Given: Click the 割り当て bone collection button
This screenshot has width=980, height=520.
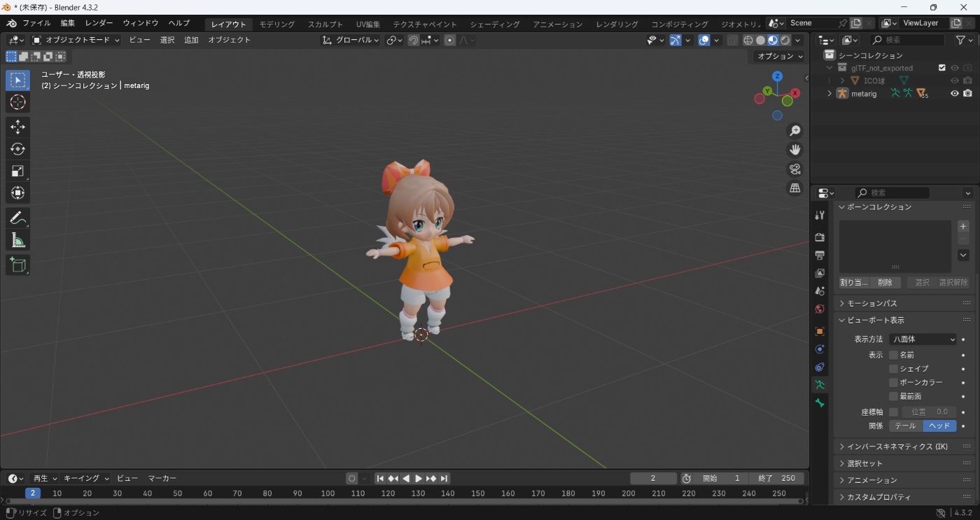Looking at the screenshot, I should tap(854, 283).
